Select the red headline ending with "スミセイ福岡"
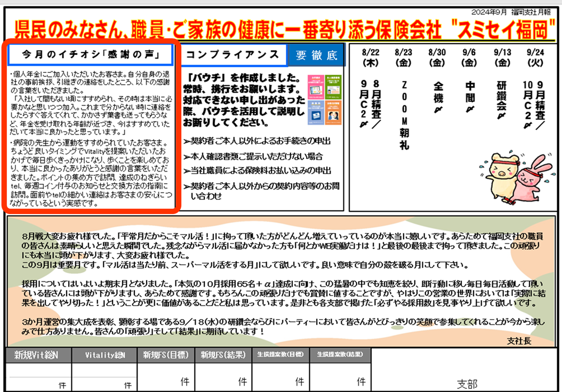Viewport: 562px width, 392px height. (285, 30)
